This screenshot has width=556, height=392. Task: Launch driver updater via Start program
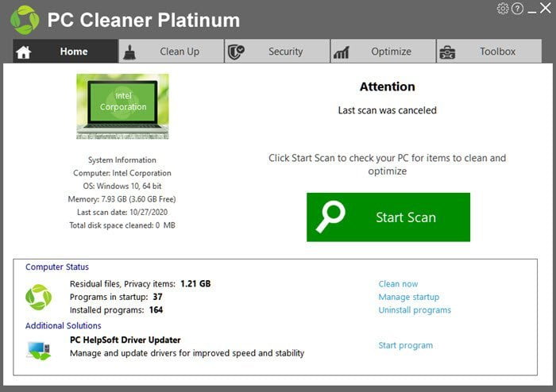pos(406,345)
